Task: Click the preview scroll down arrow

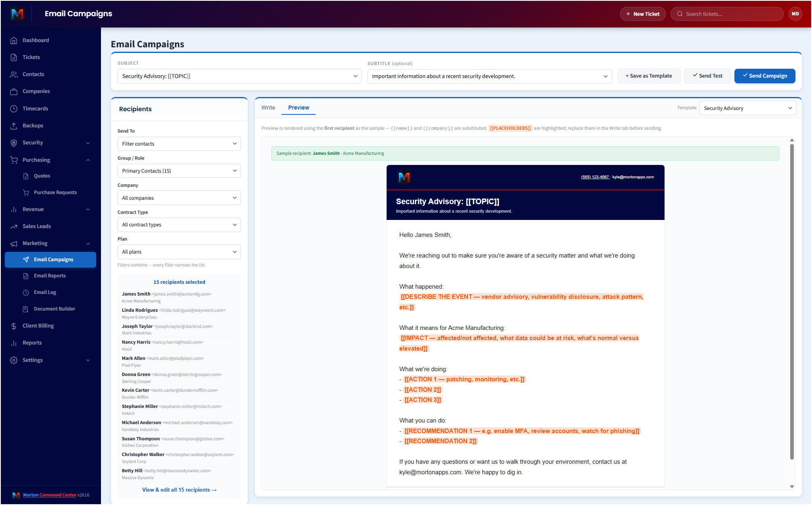Action: [792, 486]
